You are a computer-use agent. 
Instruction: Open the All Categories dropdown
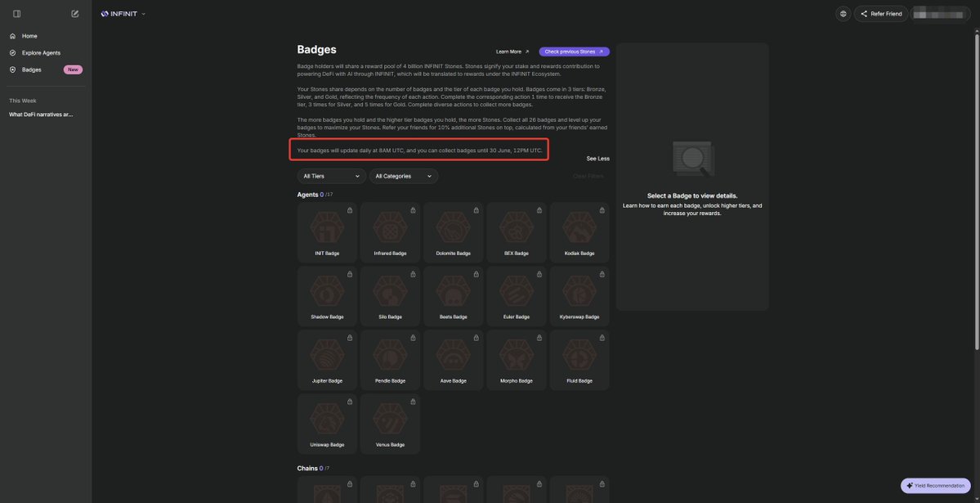click(403, 177)
